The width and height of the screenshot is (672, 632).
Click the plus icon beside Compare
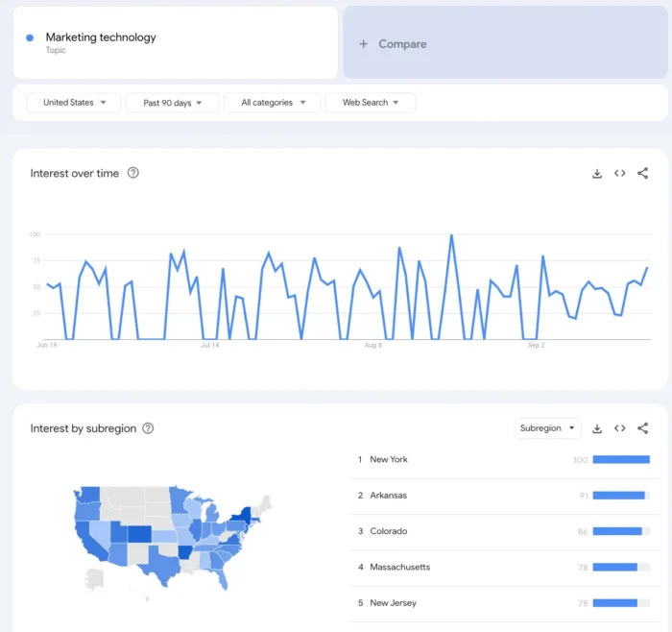click(363, 44)
